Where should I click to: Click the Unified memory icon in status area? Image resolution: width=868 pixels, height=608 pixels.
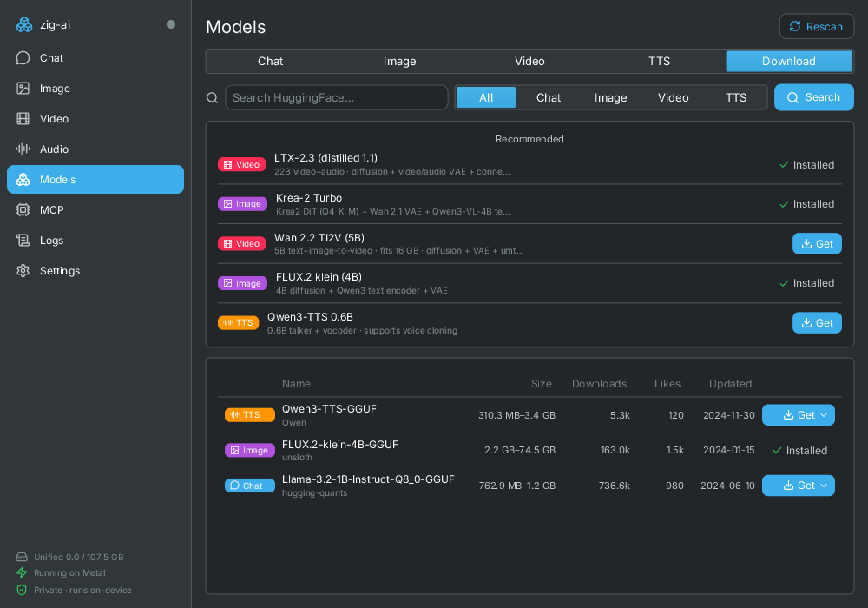[x=22, y=557]
